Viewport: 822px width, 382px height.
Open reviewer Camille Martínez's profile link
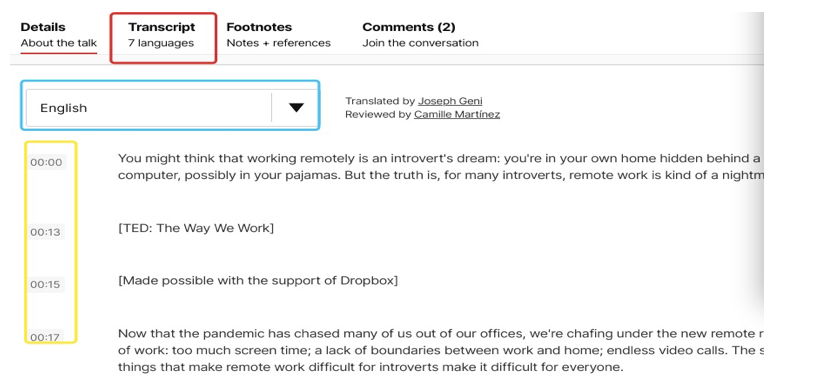pos(457,114)
